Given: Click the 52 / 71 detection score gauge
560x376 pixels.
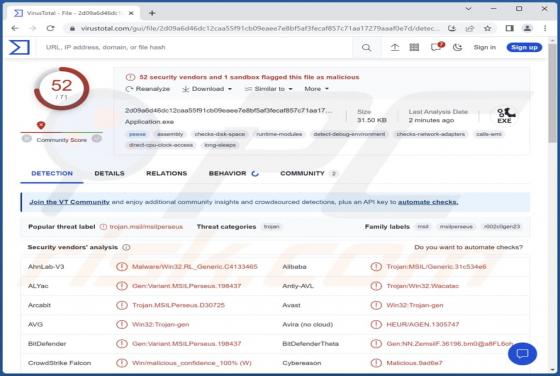Looking at the screenshot, I should [x=61, y=88].
